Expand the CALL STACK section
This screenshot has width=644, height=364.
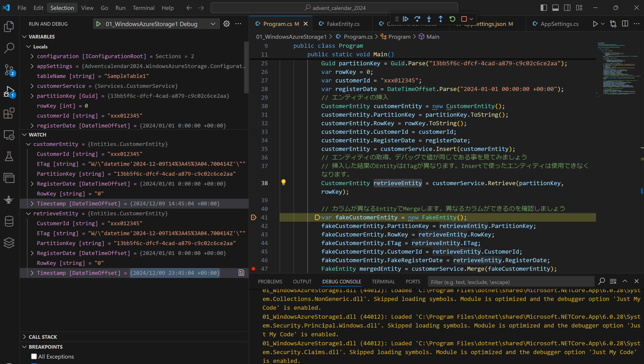pyautogui.click(x=43, y=337)
